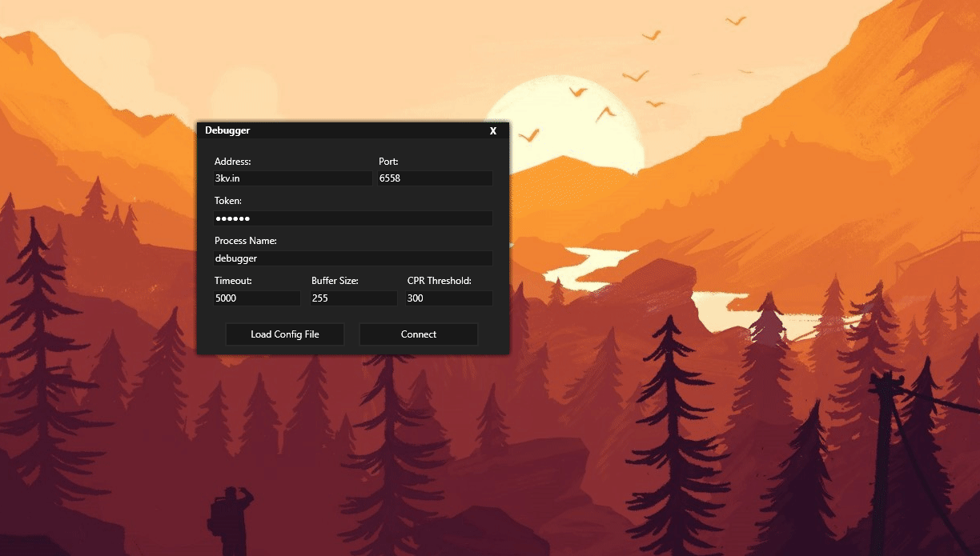
Task: Click the Port field showing 6558
Action: [x=436, y=178]
